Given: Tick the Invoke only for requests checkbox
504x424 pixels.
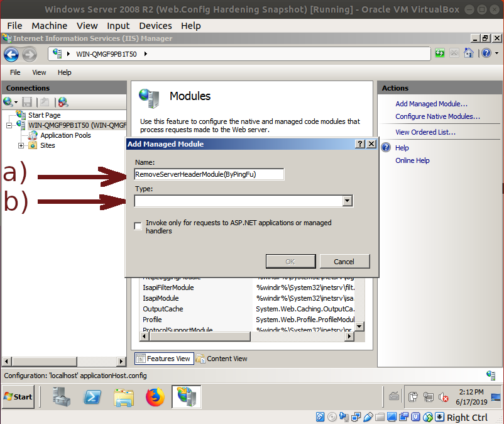Looking at the screenshot, I should point(138,226).
